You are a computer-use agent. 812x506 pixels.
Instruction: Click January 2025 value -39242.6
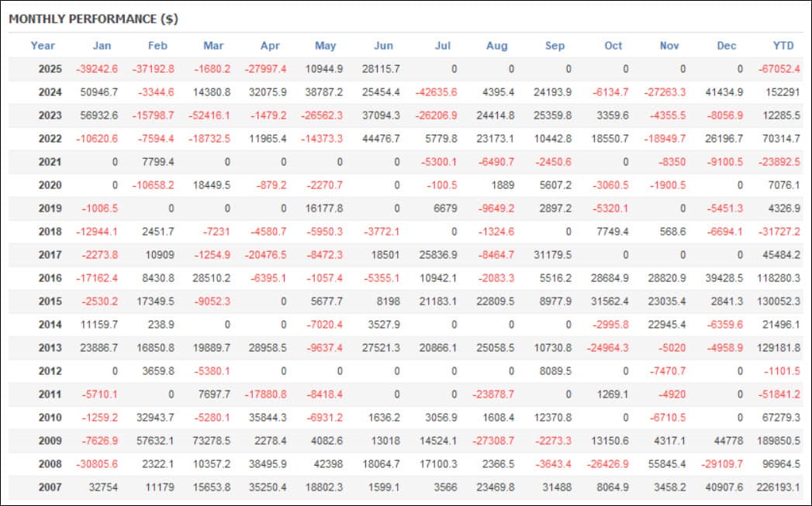[x=97, y=69]
